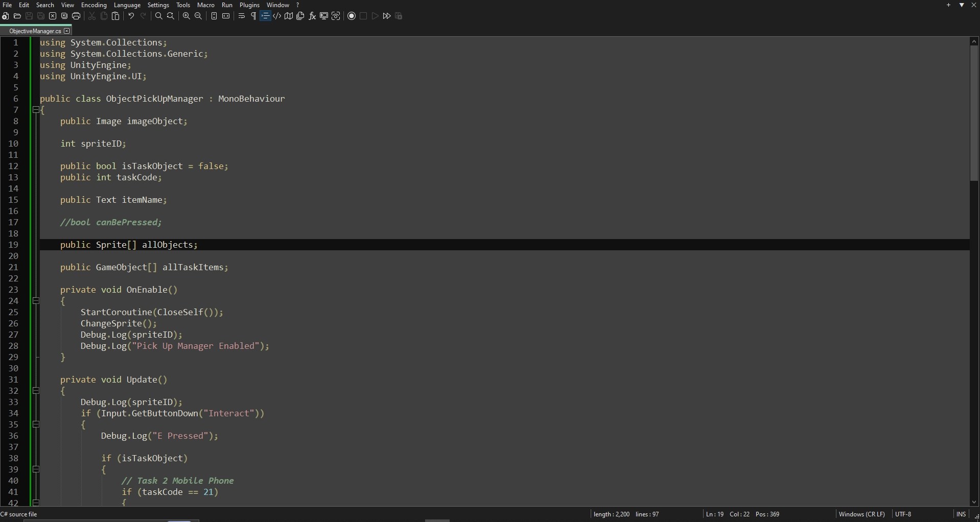Screen dimensions: 980x522
Task: Click the Print toolbar icon
Action: tap(76, 16)
